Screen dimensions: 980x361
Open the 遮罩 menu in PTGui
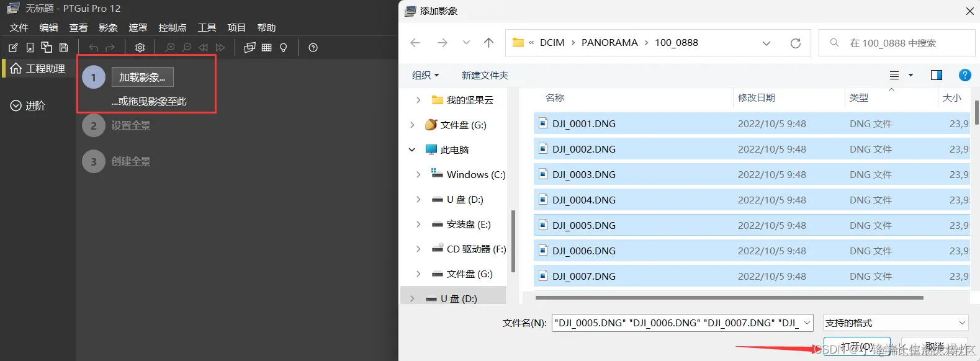coord(138,27)
